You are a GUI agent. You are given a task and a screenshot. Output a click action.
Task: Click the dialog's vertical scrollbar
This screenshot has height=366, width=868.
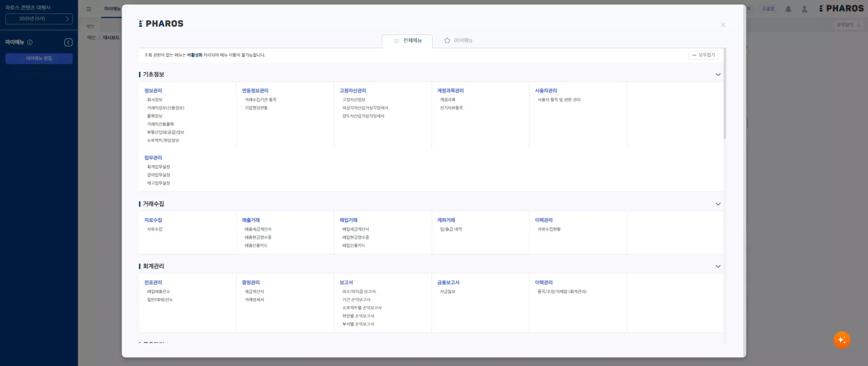tap(725, 94)
